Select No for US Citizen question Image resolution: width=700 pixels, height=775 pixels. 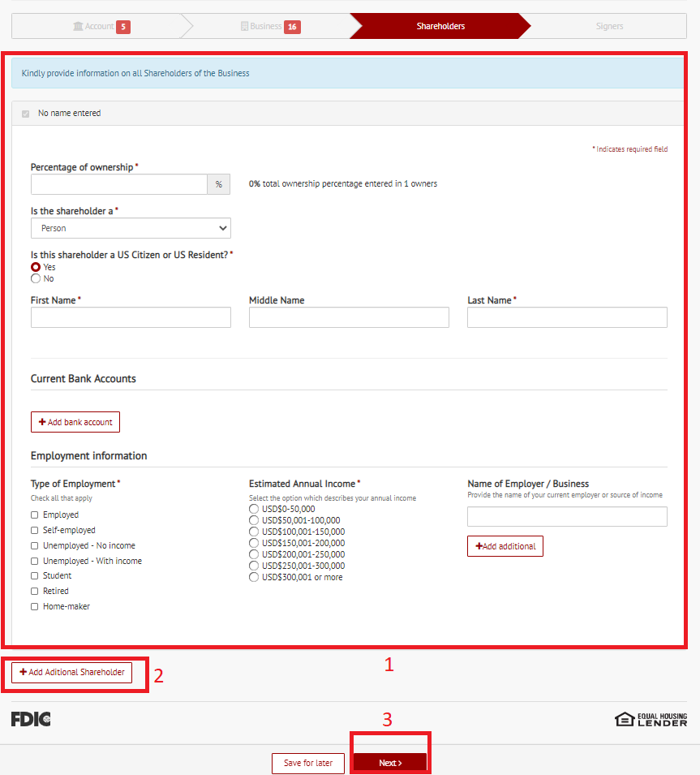tap(36, 278)
